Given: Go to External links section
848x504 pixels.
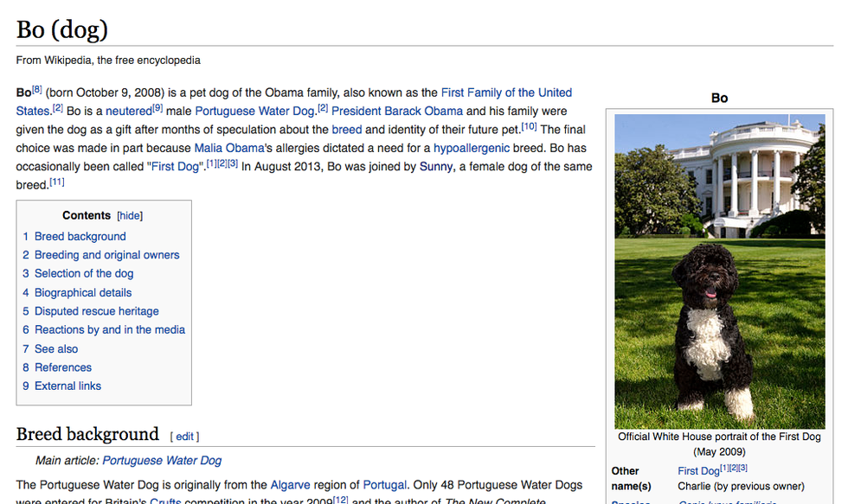Looking at the screenshot, I should (67, 386).
